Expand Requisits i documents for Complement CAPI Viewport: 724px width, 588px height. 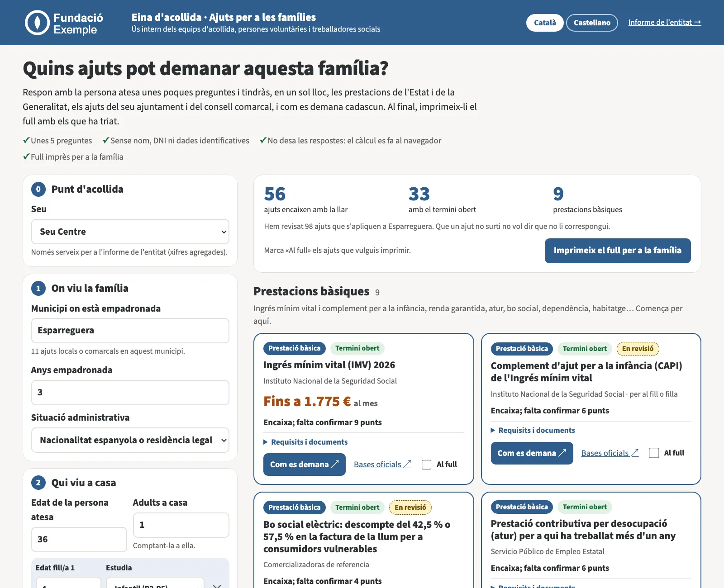click(533, 430)
